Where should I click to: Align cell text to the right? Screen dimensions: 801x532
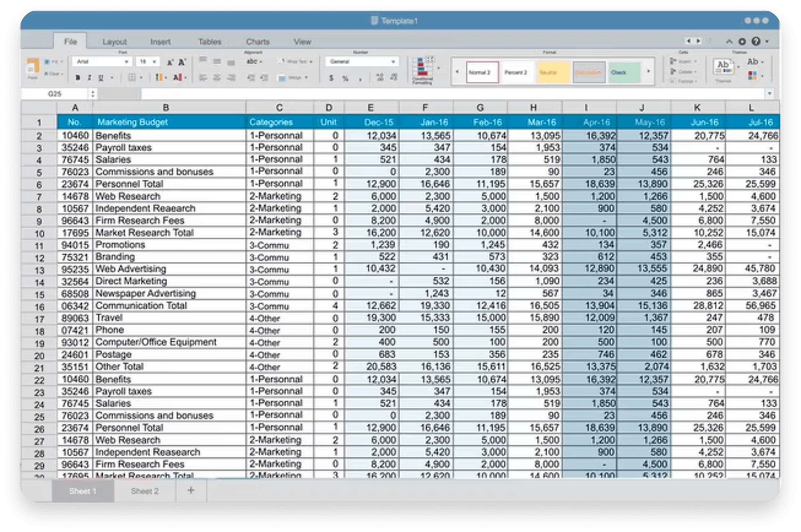[x=231, y=77]
